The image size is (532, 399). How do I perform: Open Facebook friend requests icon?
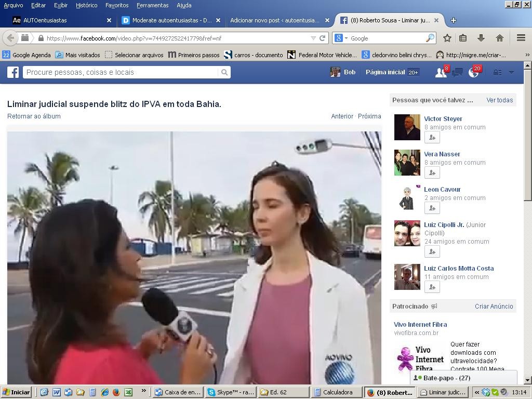coord(441,73)
